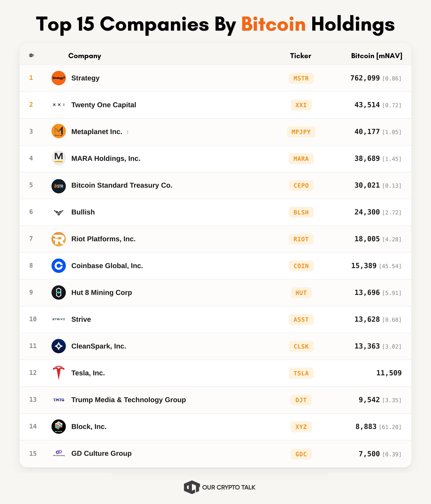The height and width of the screenshot is (504, 431).
Task: Select the MSTR ticker badge
Action: pyautogui.click(x=301, y=78)
